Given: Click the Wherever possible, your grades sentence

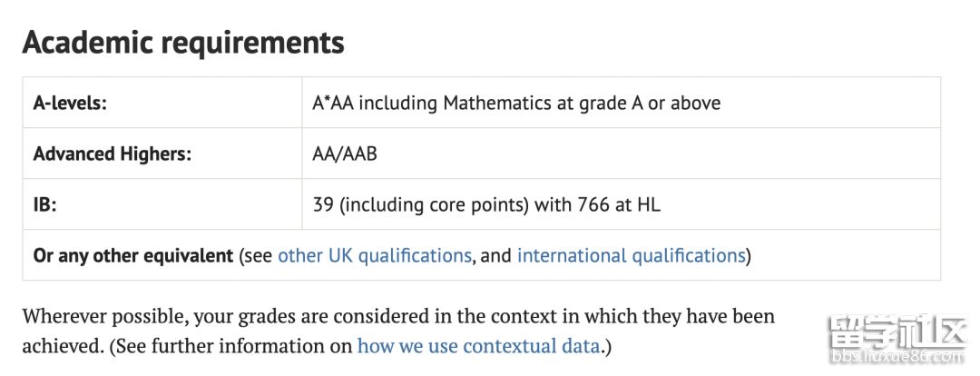Looking at the screenshot, I should coord(398,317).
